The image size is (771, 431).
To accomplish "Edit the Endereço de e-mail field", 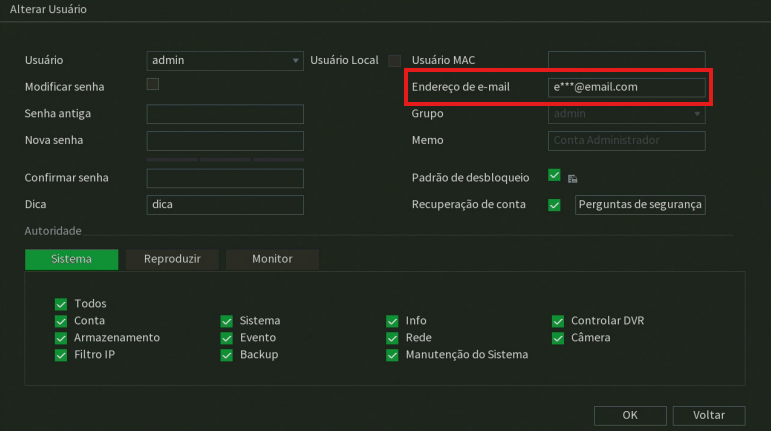I will click(x=626, y=87).
